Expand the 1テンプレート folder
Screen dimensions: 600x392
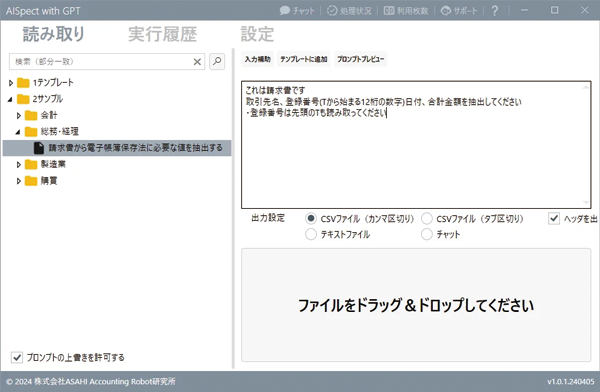tap(11, 82)
